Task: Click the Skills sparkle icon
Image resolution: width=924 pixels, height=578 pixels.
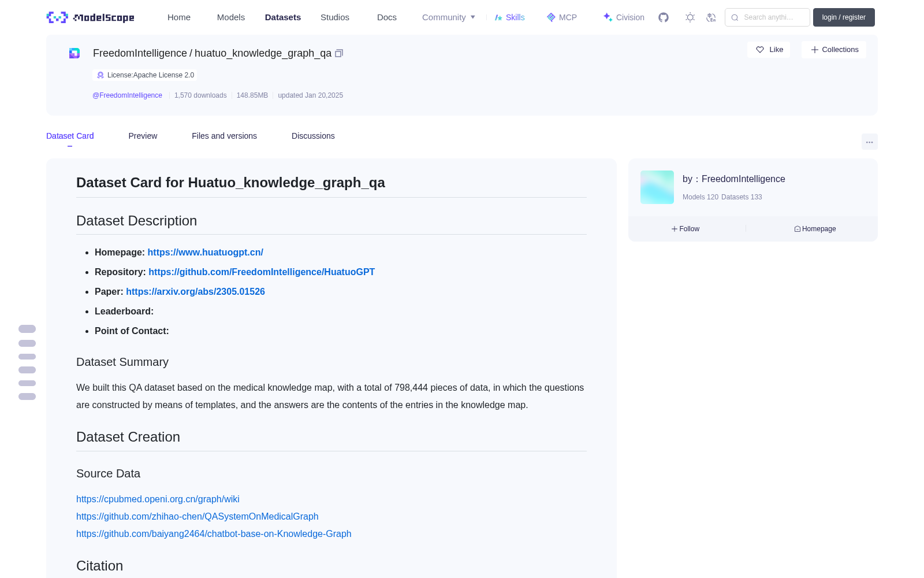Action: (x=498, y=17)
